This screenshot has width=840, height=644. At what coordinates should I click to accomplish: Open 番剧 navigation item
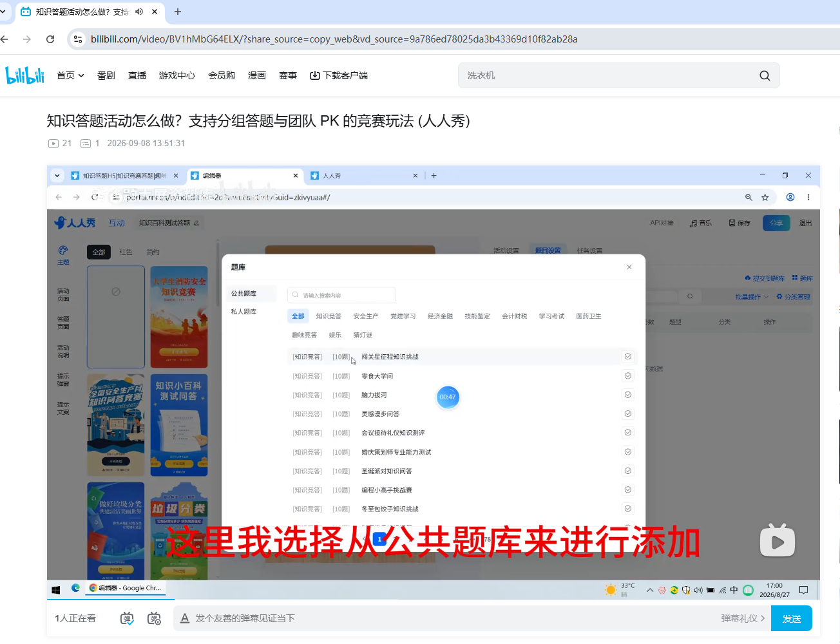(106, 75)
